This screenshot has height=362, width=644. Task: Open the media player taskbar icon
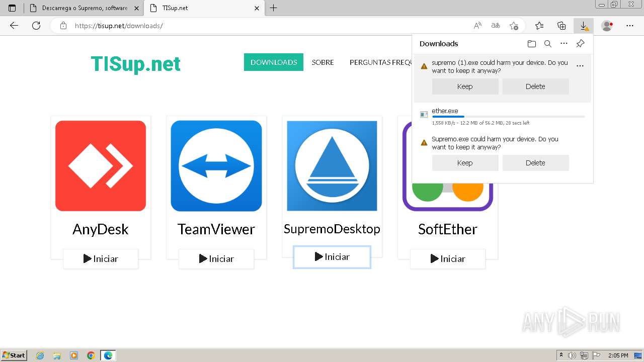click(74, 355)
